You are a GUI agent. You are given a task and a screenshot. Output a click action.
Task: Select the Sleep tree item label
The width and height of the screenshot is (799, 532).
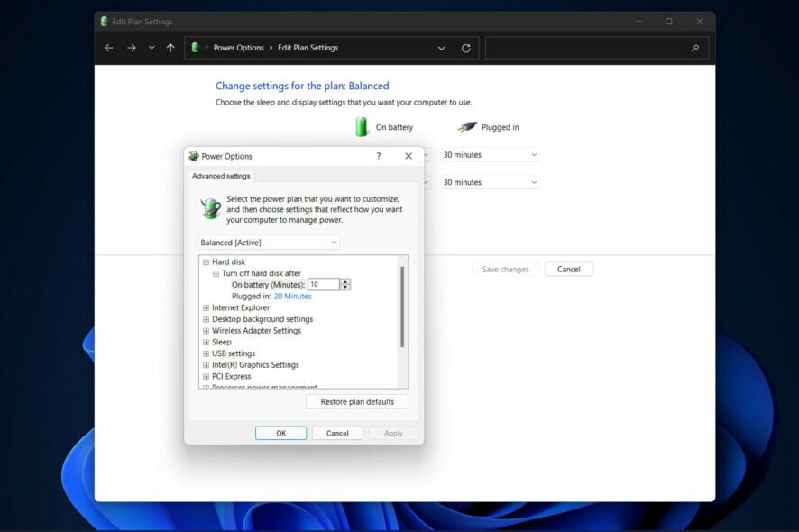(x=222, y=343)
